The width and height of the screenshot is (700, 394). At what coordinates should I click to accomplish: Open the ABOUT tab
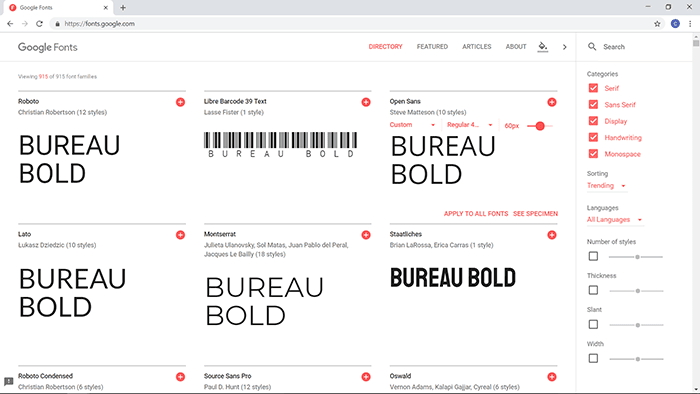click(x=516, y=46)
